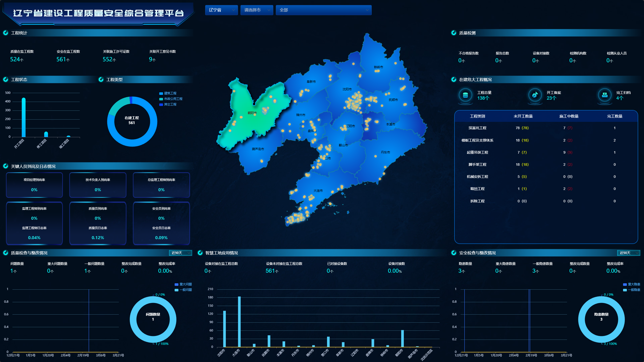Click the 关键人员到岗及日志情况 header icon
Viewport: 644px width, 362px height.
tap(6, 166)
